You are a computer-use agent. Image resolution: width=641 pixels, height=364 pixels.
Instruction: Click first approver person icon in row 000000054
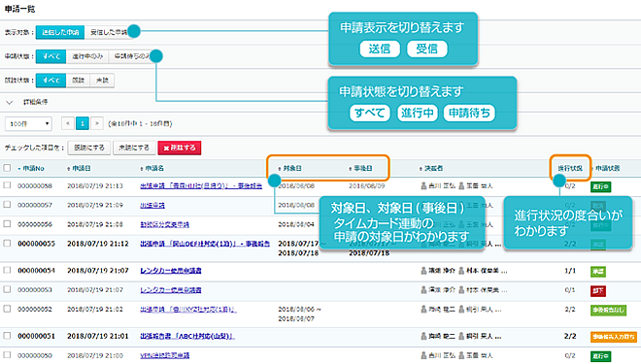pos(423,271)
